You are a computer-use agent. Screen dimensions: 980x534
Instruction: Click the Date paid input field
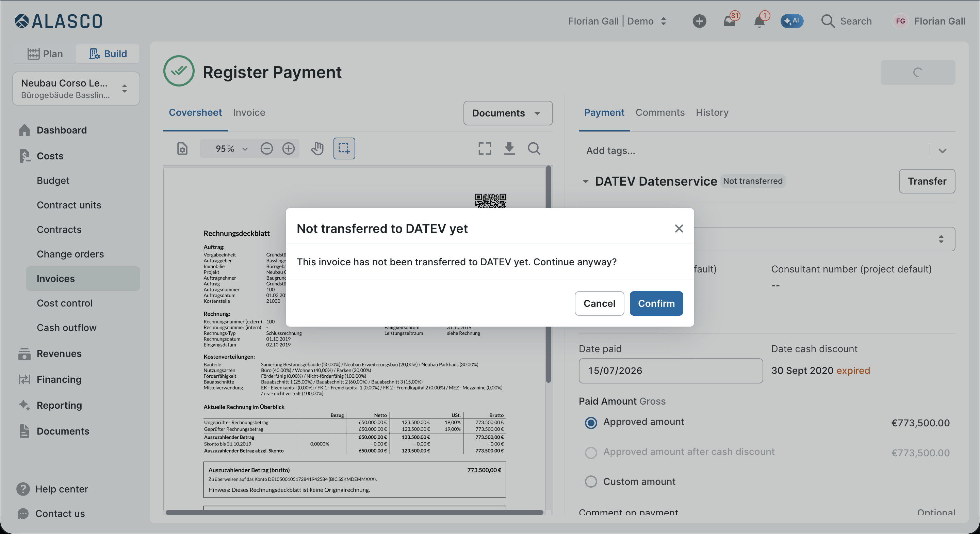[x=670, y=371]
